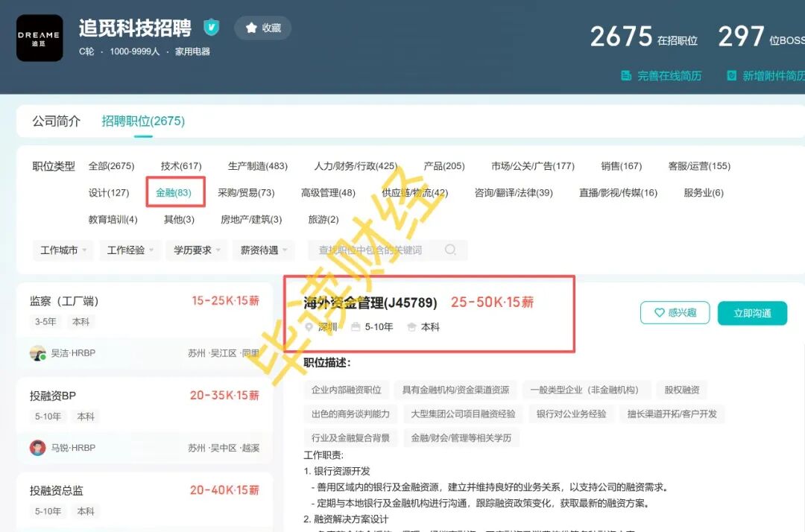This screenshot has width=805, height=532.
Task: Select the 技术(617) job category
Action: pos(181,166)
